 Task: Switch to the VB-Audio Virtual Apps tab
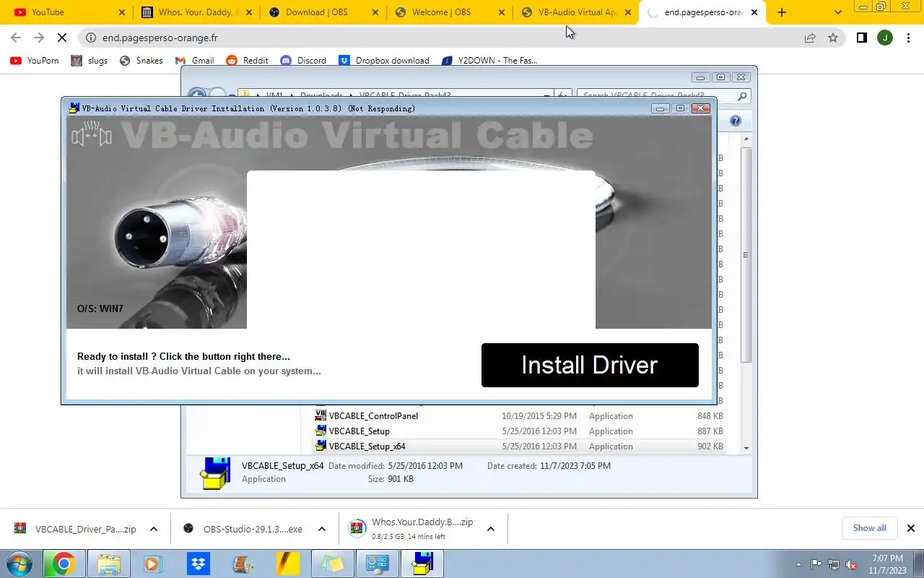576,12
